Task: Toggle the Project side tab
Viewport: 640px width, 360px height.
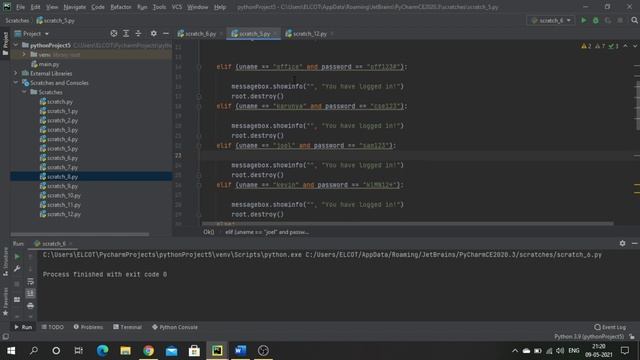Action: pos(5,43)
